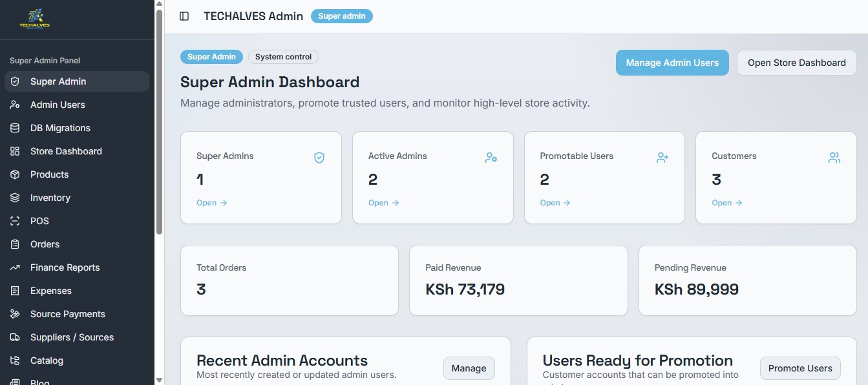Click the Super Admin Dashboard heading
The width and height of the screenshot is (868, 385).
coord(270,82)
